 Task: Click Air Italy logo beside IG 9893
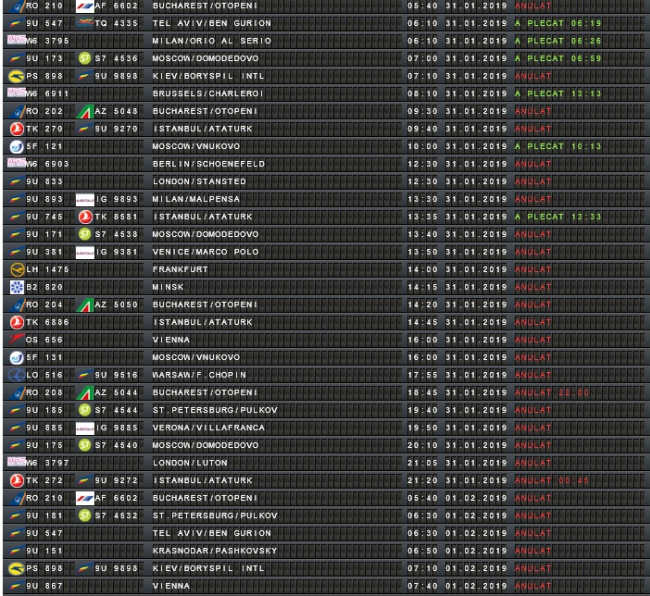coord(85,199)
